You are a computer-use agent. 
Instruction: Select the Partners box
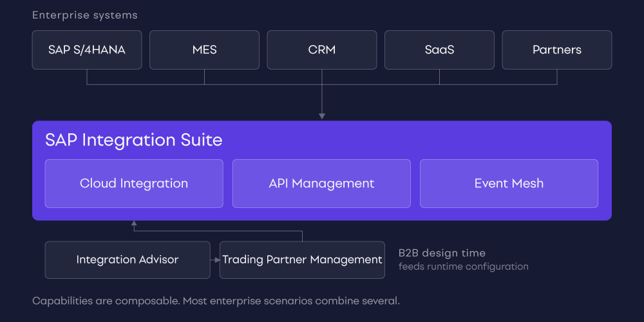click(557, 50)
